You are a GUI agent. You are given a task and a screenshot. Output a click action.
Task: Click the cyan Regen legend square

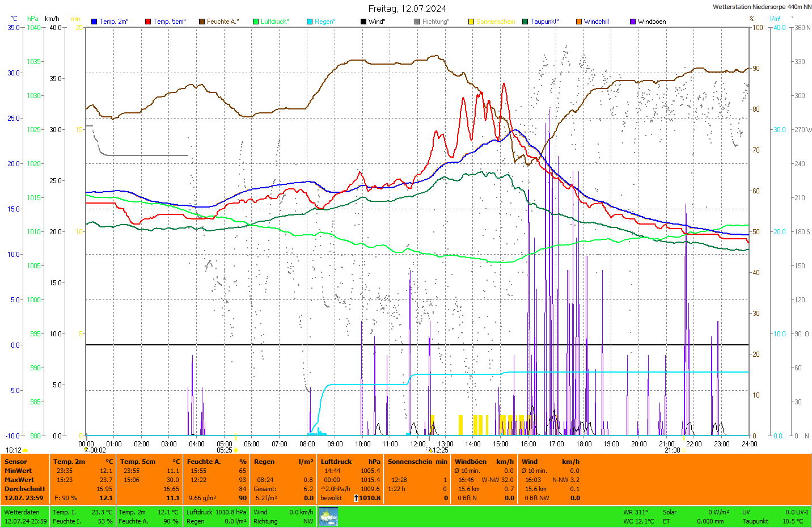pyautogui.click(x=310, y=22)
